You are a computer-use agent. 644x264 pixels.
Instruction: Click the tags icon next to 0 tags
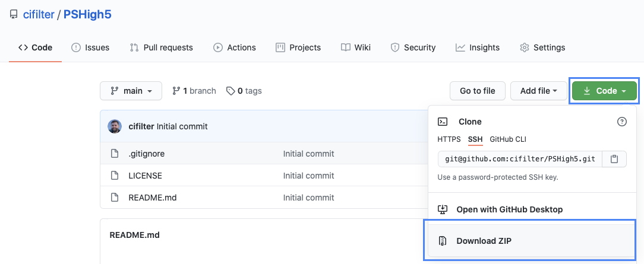230,91
